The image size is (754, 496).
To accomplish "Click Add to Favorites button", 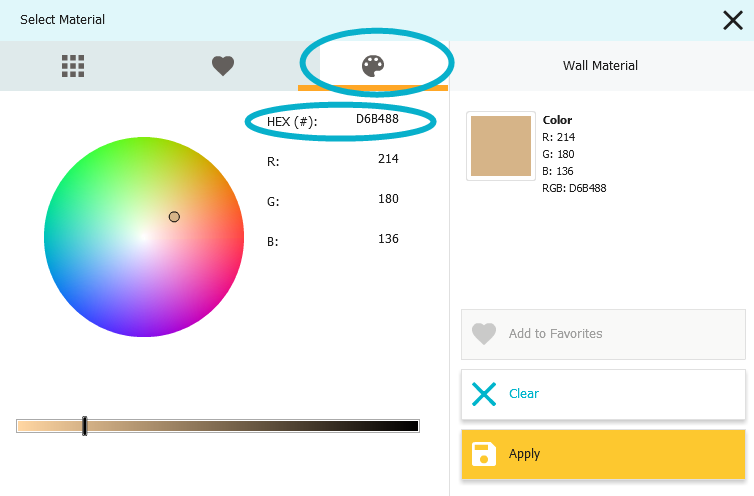I will (603, 334).
